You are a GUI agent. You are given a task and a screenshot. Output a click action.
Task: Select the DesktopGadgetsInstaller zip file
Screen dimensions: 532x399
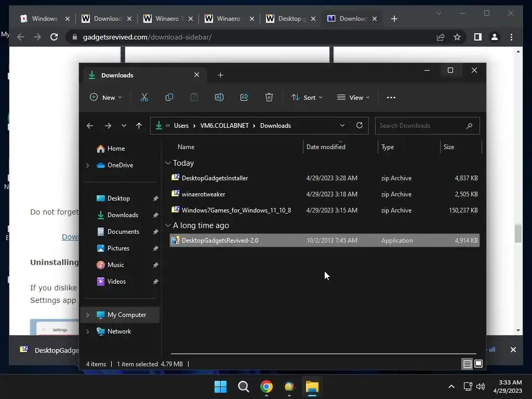coord(324,178)
